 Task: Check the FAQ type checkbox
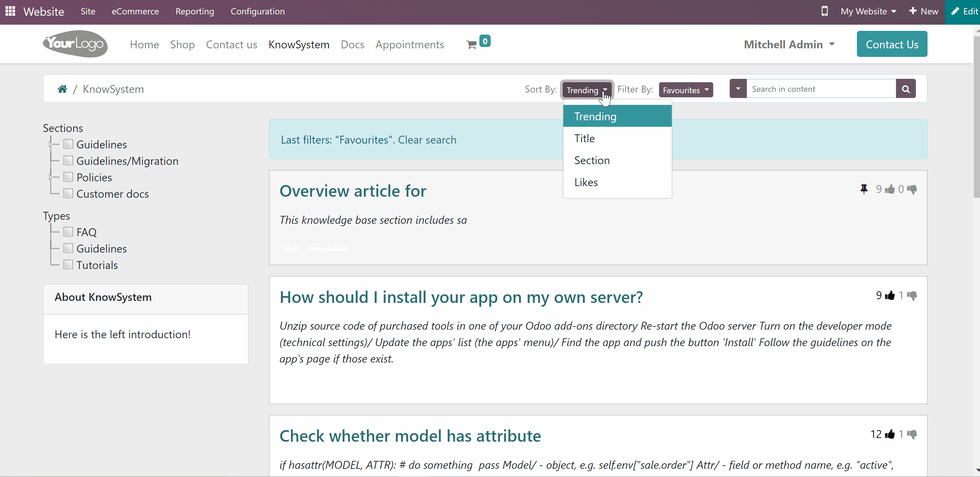[x=68, y=232]
